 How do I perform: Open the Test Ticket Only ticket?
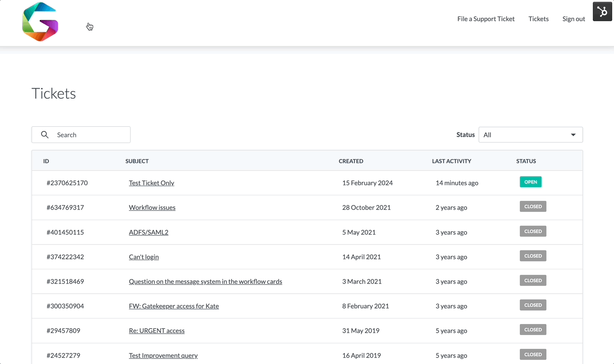tap(152, 182)
